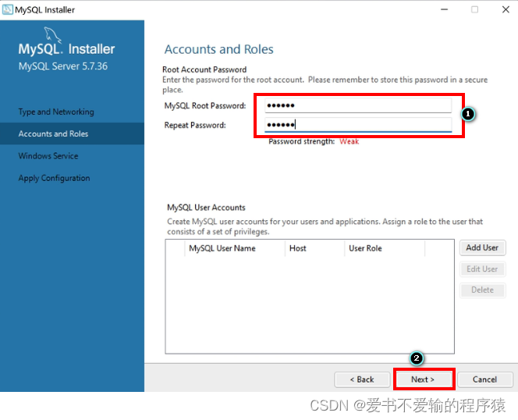
Task: Jump to the Apply Configuration step
Action: point(54,178)
